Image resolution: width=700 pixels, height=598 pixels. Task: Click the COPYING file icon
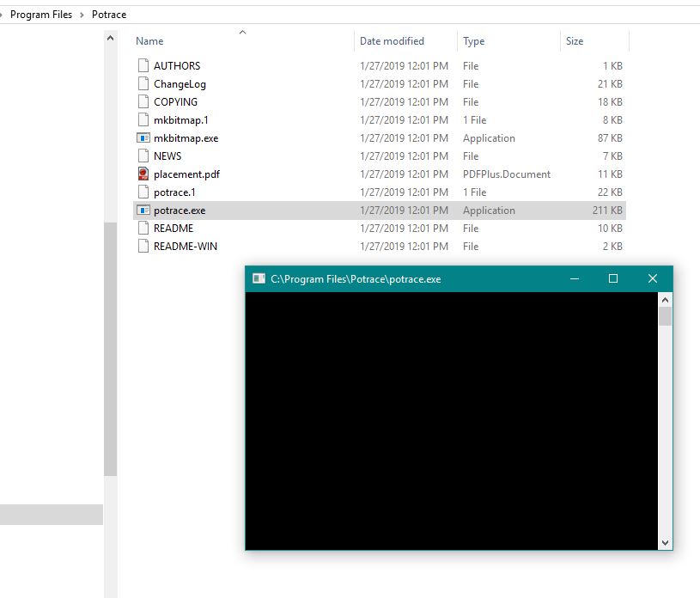(143, 102)
